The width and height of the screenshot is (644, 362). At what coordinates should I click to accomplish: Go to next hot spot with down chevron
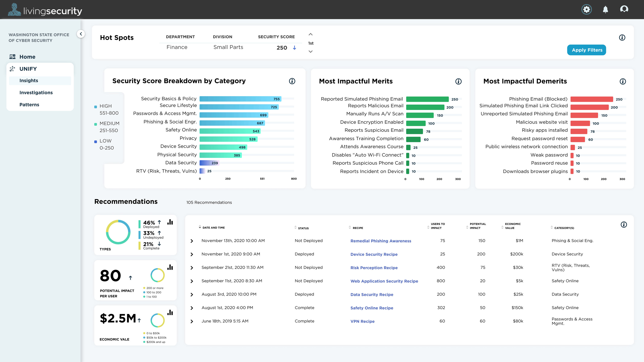[x=310, y=51]
